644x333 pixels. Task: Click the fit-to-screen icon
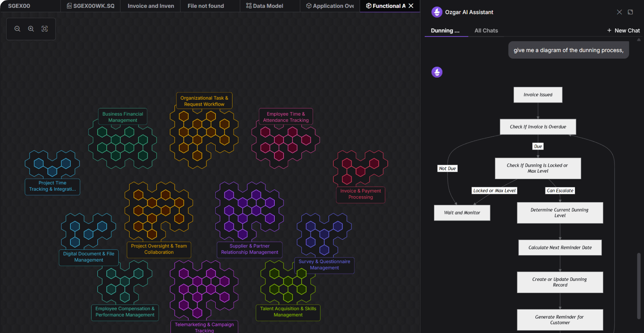point(45,29)
